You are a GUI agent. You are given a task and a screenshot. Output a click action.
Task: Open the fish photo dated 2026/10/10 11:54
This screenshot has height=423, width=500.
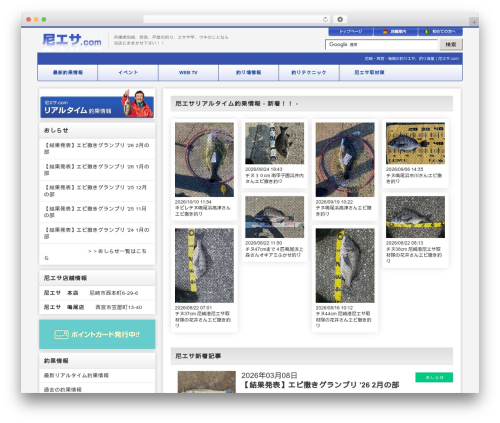pyautogui.click(x=204, y=159)
